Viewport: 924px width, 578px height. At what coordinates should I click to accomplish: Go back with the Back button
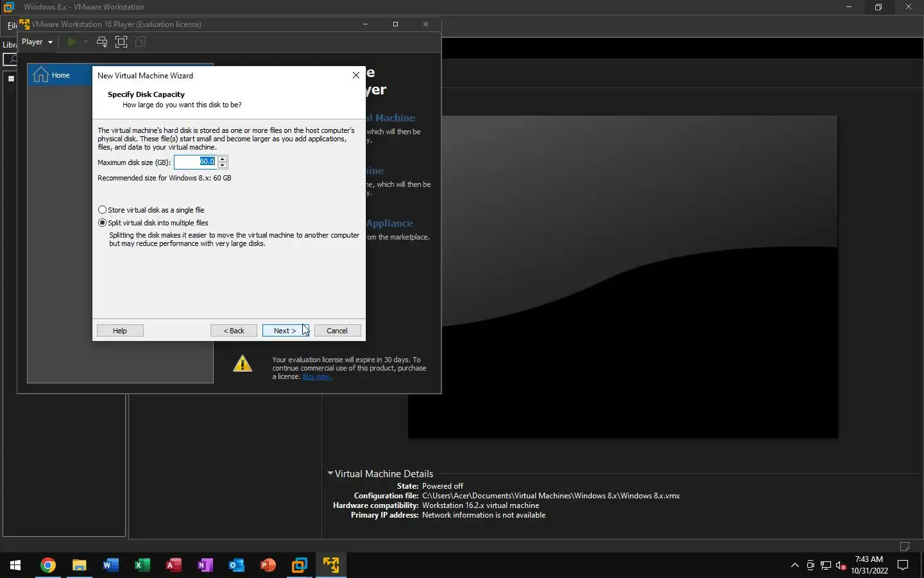[x=234, y=331]
